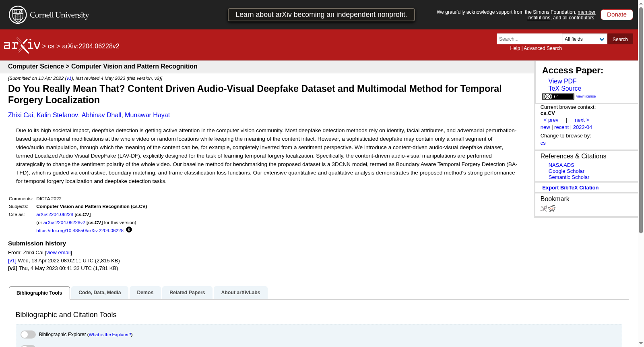Toggle the Bibliographic Explorer switch
The width and height of the screenshot is (644, 347).
point(28,335)
